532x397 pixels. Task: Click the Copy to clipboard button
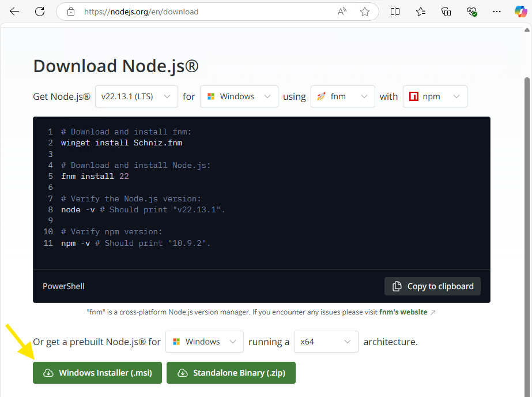[x=432, y=286]
